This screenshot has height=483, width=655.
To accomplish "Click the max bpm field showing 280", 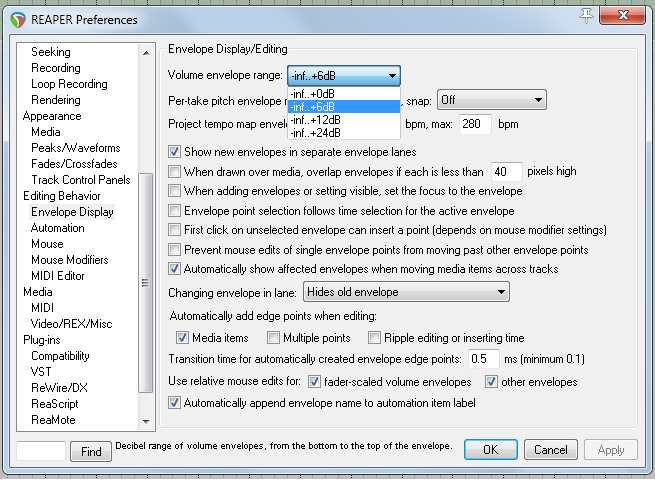I will 475,124.
